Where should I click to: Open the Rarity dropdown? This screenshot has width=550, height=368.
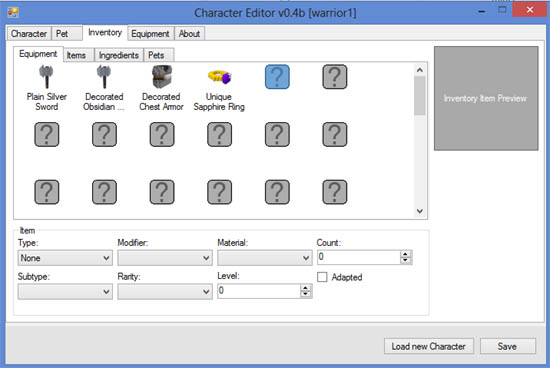click(165, 292)
